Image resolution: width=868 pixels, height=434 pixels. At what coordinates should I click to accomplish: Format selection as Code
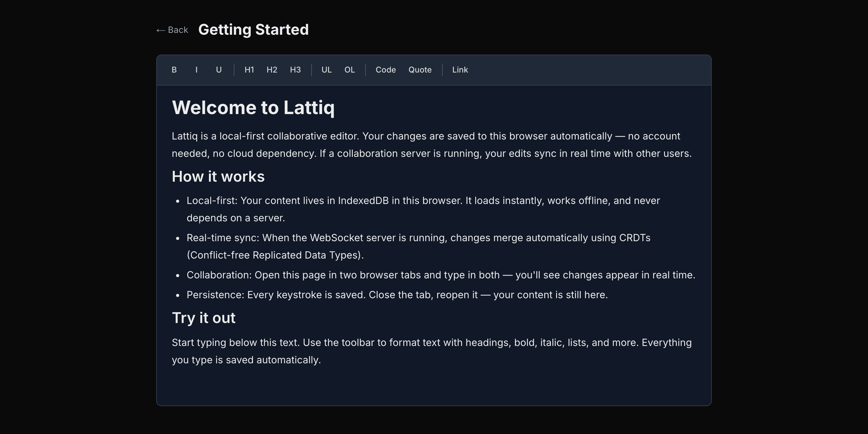coord(385,70)
